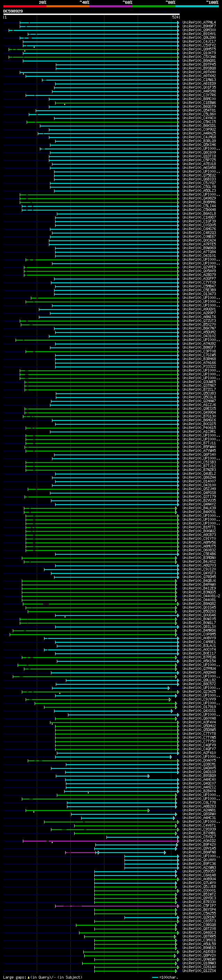Select label UniRef100_A8IED9
Screen dimensions: 222x980
[x=199, y=84]
